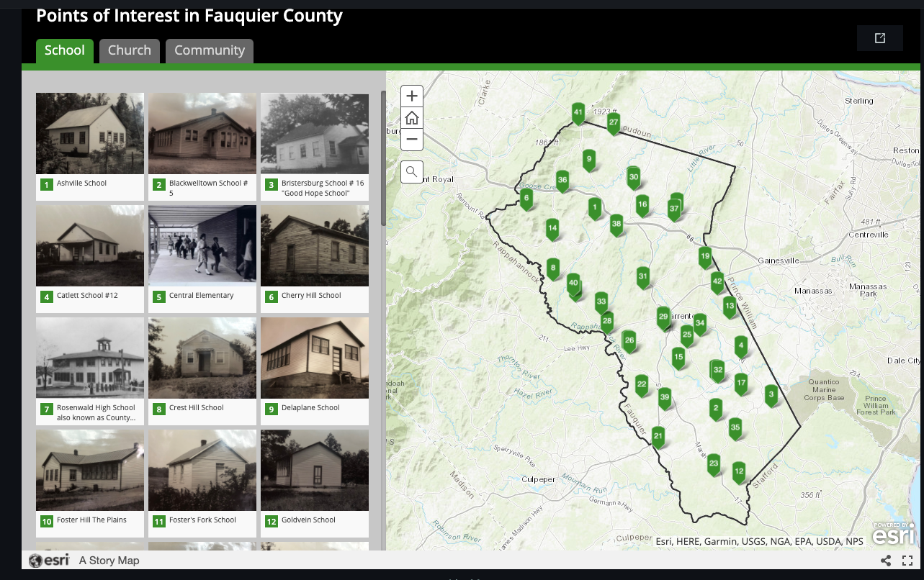Click the Esri logo in the footer
This screenshot has height=580, width=924.
pyautogui.click(x=48, y=560)
